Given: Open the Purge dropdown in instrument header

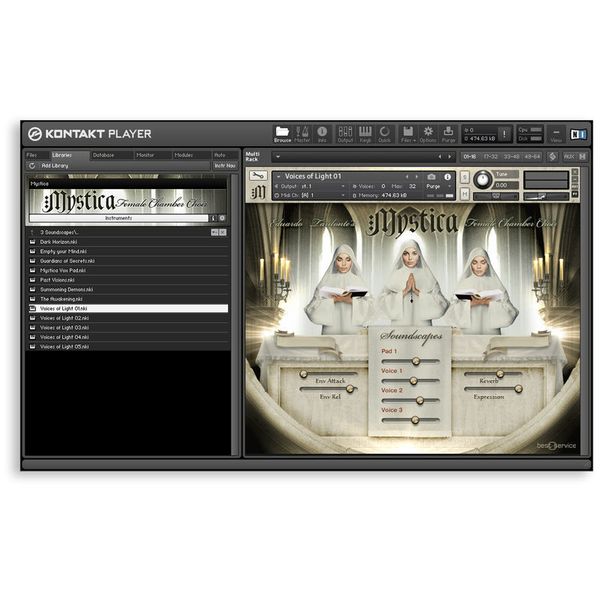Looking at the screenshot, I should (x=434, y=186).
